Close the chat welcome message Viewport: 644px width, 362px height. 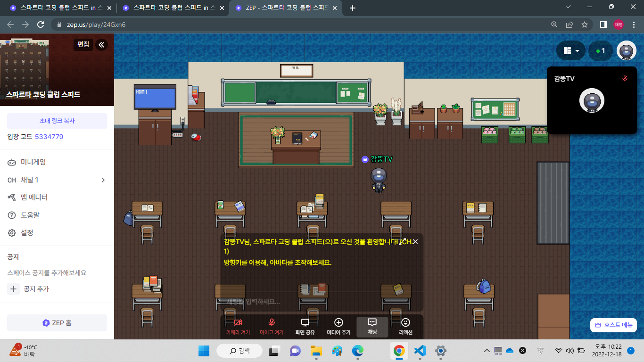point(415,242)
